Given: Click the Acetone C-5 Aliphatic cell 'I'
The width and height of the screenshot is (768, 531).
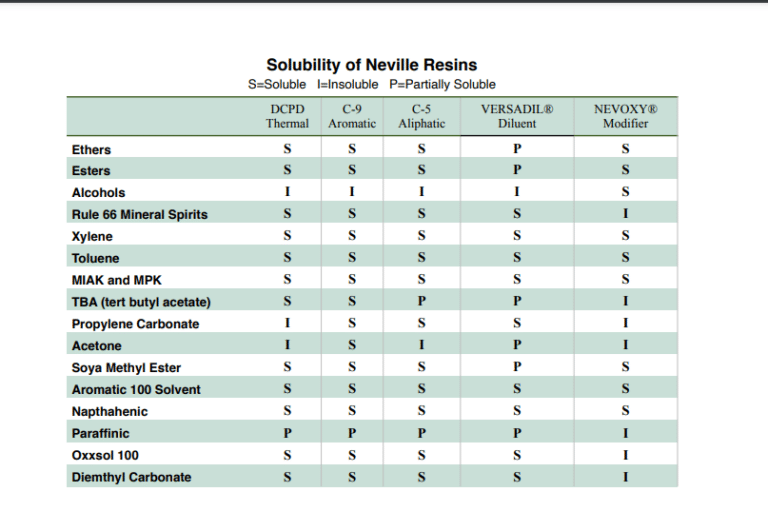Looking at the screenshot, I should point(421,345).
